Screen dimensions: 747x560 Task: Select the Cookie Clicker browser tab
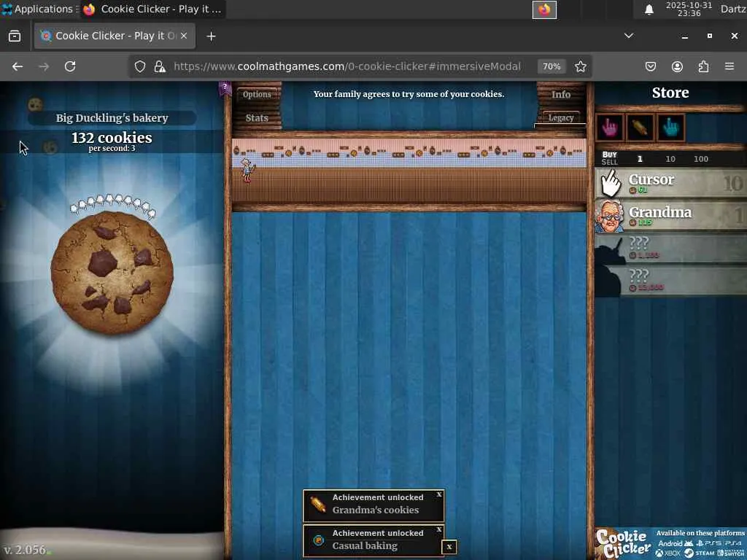115,36
